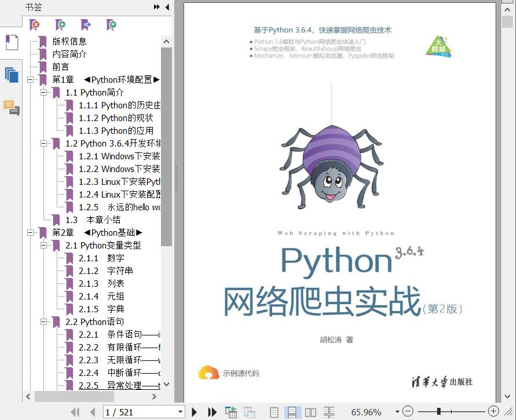Image resolution: width=517 pixels, height=420 pixels.
Task: Click the bookmark with arrow icon
Action: point(86,25)
